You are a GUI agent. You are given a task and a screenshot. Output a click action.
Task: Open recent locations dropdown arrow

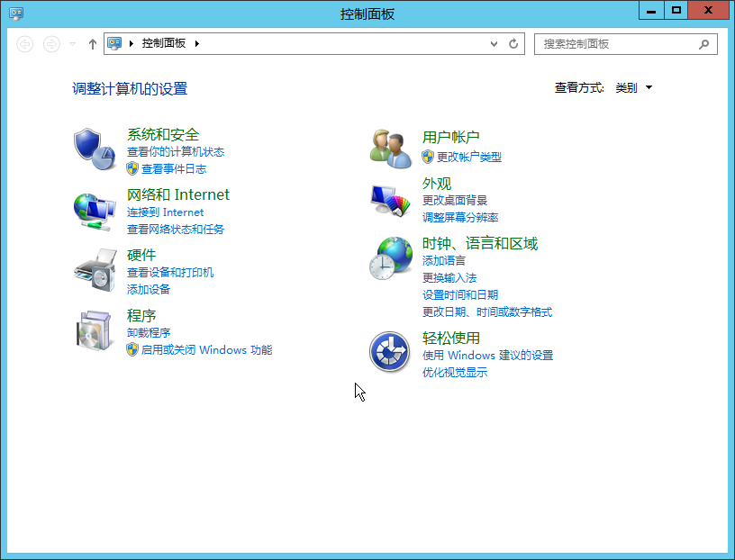click(72, 44)
